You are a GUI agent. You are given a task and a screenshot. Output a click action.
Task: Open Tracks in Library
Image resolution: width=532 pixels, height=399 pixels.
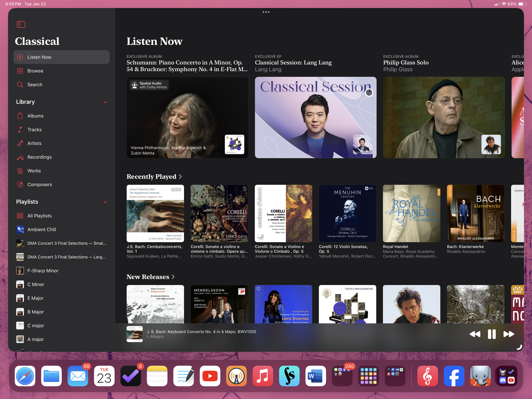coord(62,130)
